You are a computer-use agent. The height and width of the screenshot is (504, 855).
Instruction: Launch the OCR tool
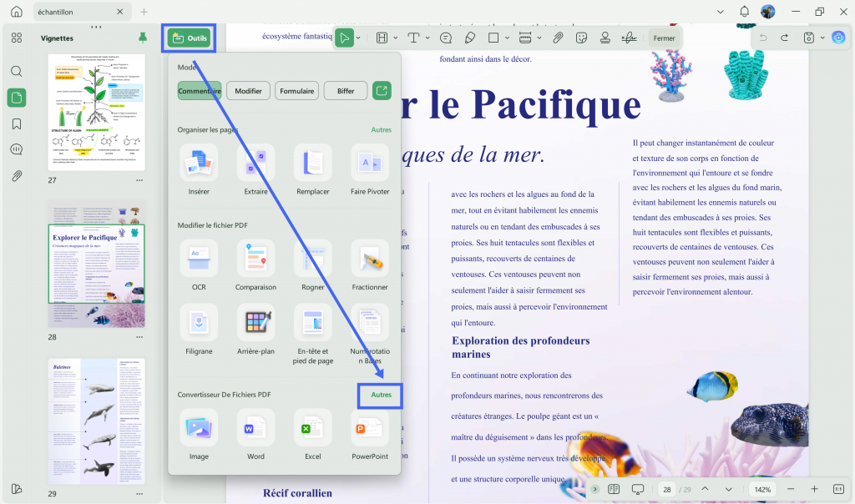click(199, 265)
